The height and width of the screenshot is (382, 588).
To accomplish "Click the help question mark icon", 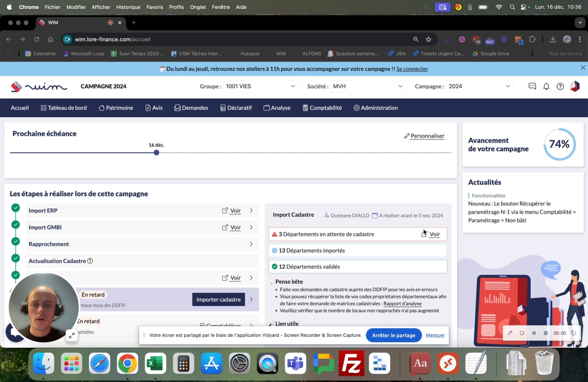I will (560, 86).
